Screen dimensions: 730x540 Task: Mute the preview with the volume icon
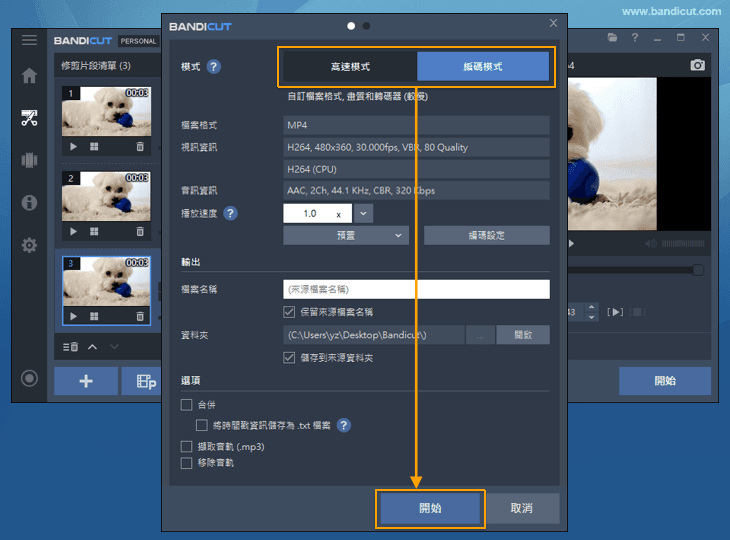(x=651, y=243)
